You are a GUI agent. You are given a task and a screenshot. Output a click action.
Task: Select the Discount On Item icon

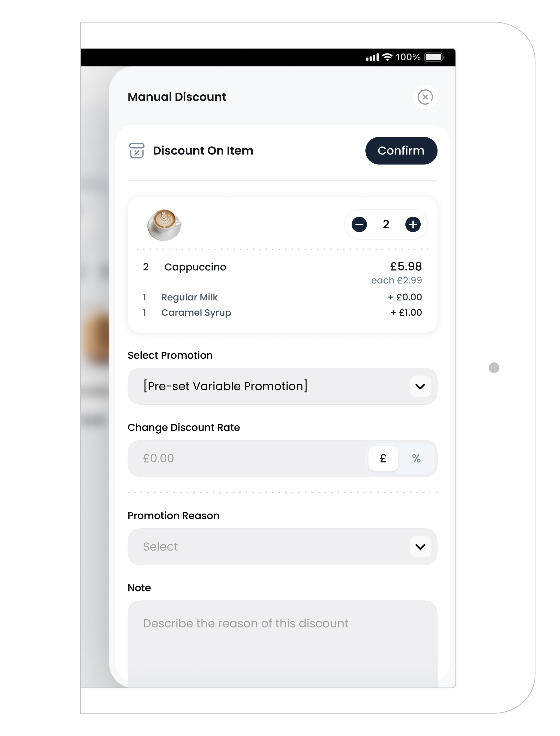(137, 151)
